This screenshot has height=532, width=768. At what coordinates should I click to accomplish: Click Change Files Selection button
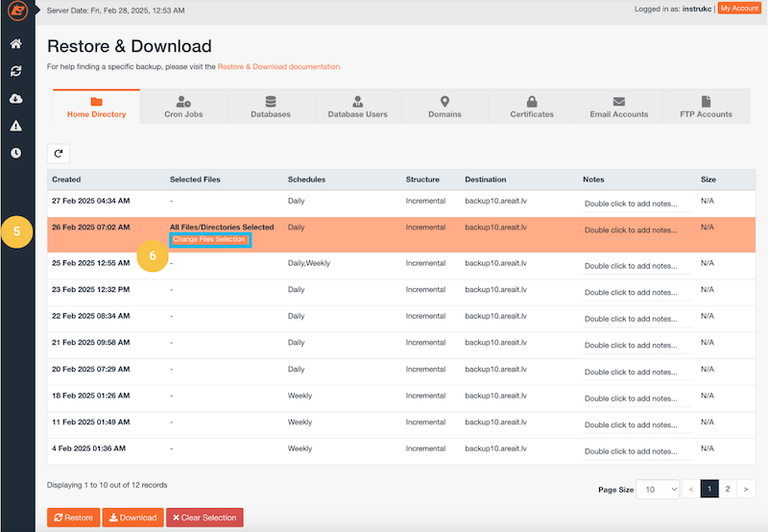[x=209, y=239]
